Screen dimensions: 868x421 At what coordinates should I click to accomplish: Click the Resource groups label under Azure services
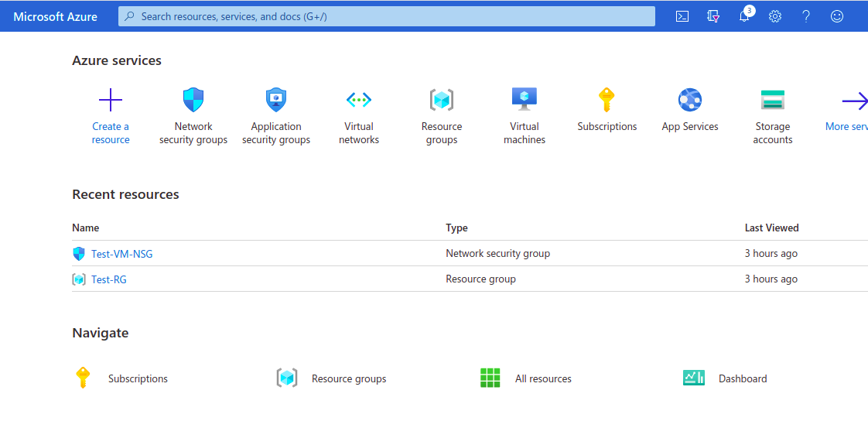(x=442, y=133)
